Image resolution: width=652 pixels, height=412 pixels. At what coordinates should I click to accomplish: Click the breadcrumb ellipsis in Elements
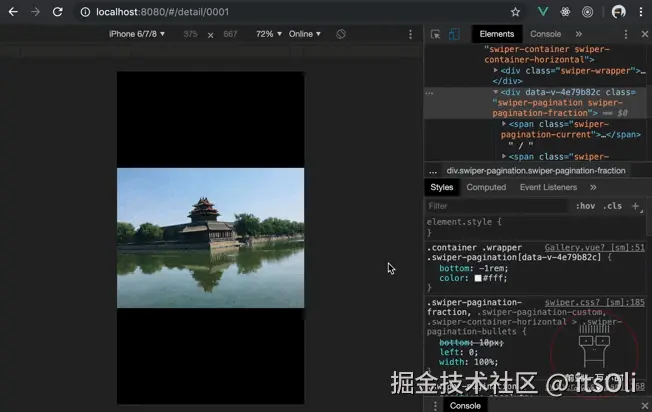433,171
